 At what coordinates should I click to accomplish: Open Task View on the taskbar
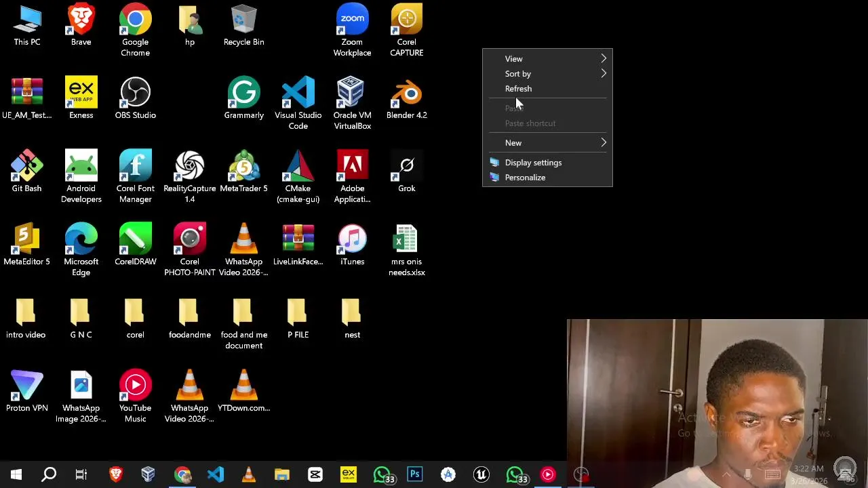[x=81, y=474]
